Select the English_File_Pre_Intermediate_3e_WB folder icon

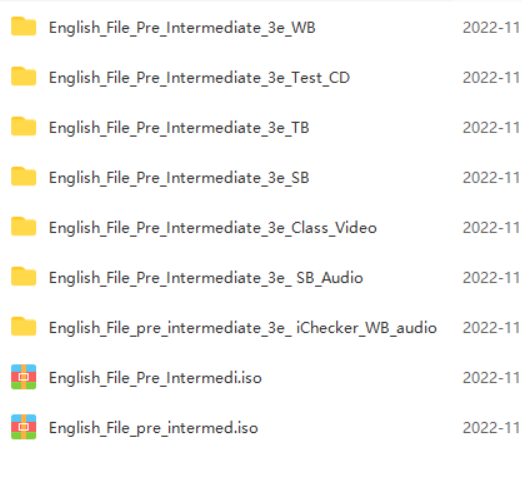(x=23, y=26)
